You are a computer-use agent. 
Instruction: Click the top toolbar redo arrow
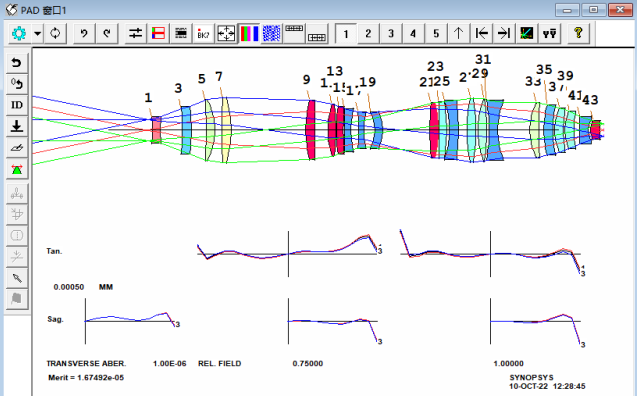click(107, 33)
